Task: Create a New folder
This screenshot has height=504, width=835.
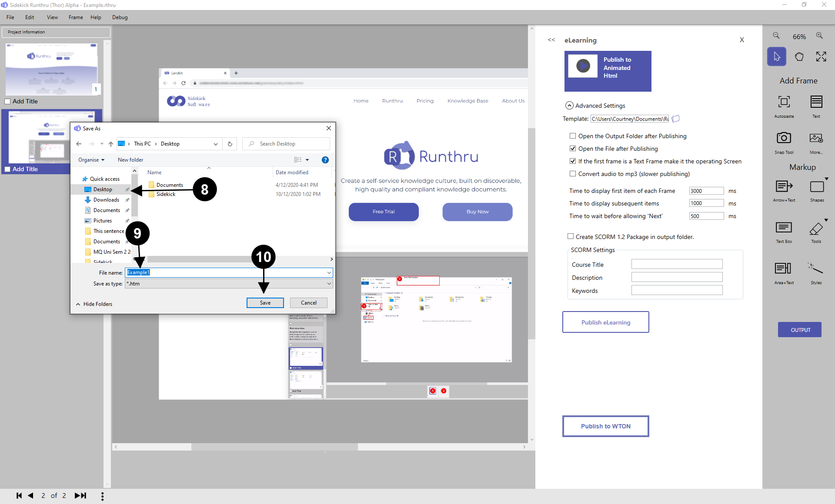Action: click(130, 160)
